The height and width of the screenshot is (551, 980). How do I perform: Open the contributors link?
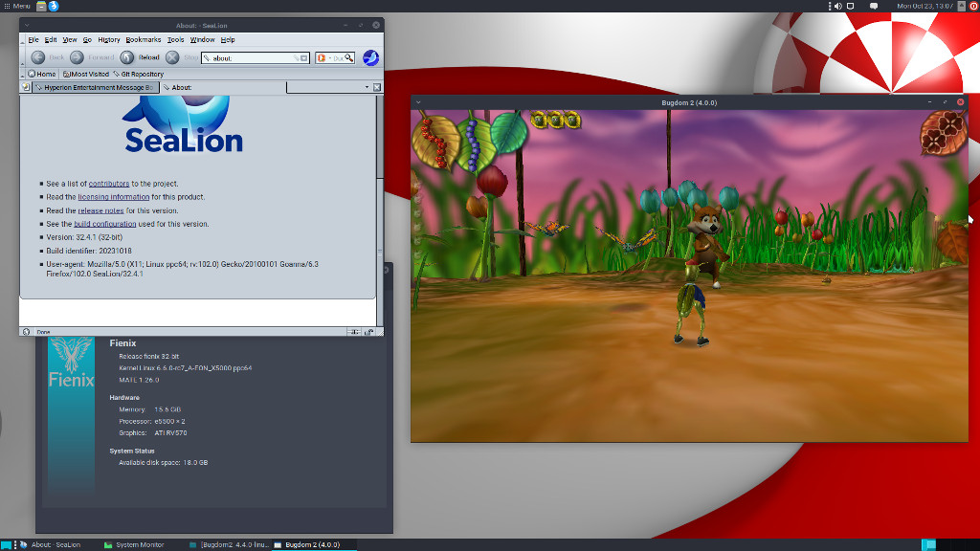point(109,184)
